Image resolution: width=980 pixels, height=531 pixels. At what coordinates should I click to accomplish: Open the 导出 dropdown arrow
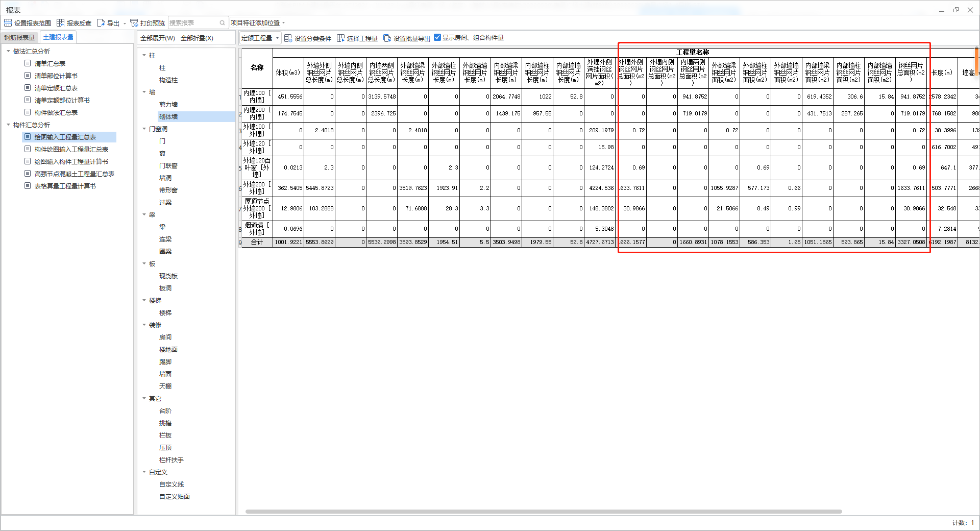coord(125,23)
